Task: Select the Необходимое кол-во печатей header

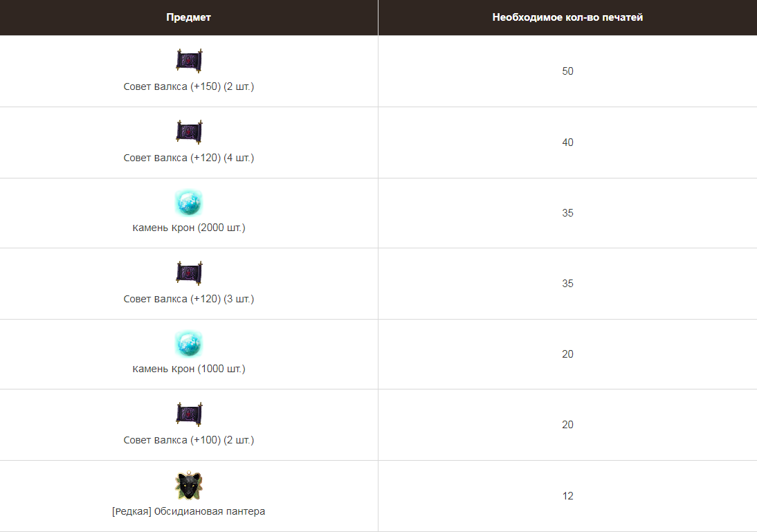Action: (567, 17)
